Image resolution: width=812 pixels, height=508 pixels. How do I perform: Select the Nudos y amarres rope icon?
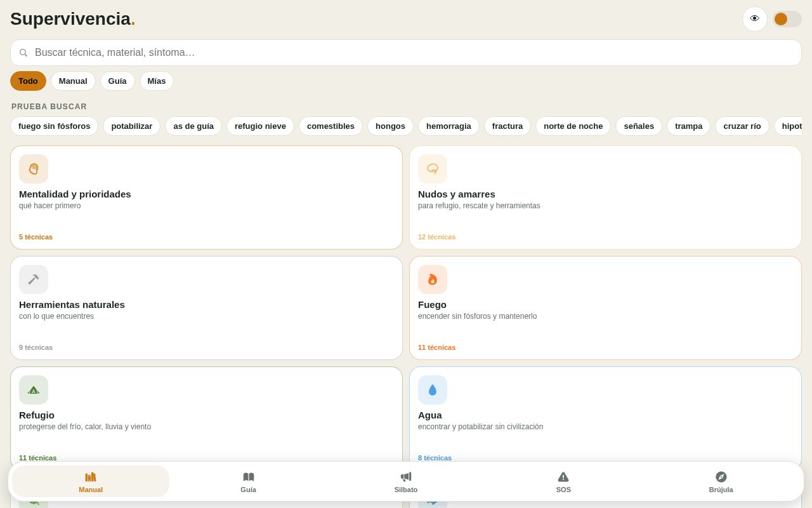pyautogui.click(x=433, y=169)
